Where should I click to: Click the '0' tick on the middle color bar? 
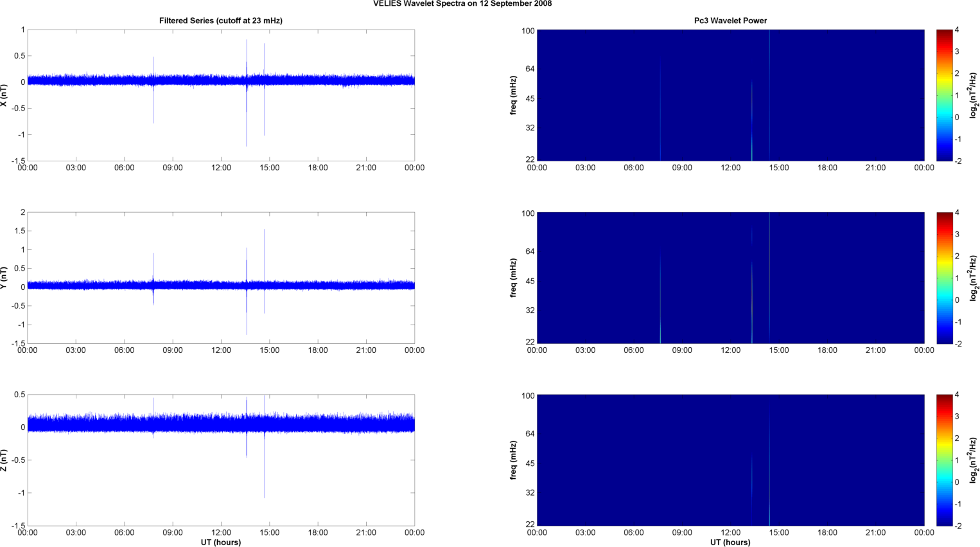point(957,300)
